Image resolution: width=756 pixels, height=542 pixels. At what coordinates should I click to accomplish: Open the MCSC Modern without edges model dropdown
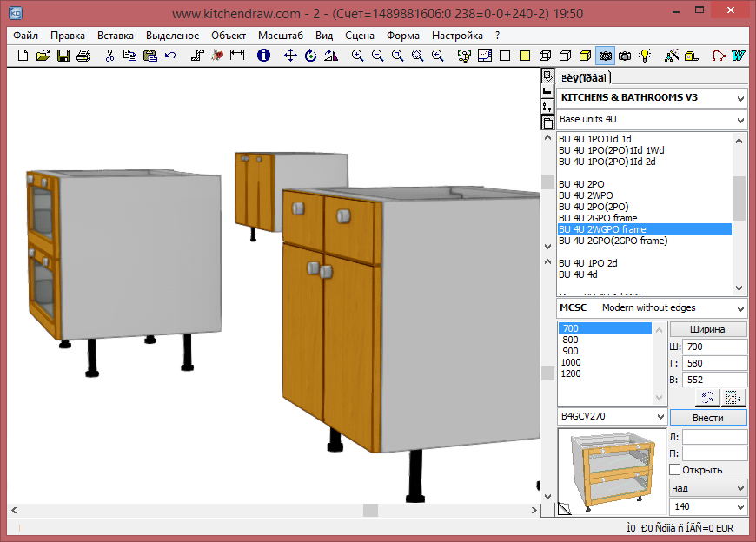coord(740,309)
